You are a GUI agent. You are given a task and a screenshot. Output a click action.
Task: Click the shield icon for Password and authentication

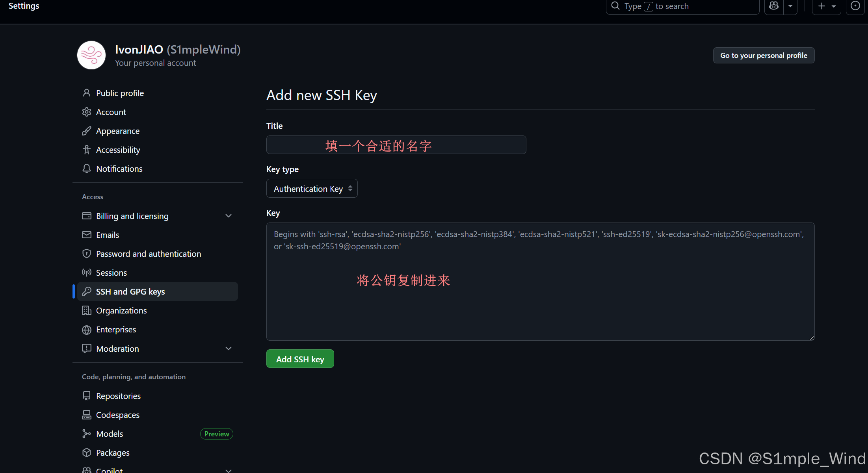click(x=87, y=254)
